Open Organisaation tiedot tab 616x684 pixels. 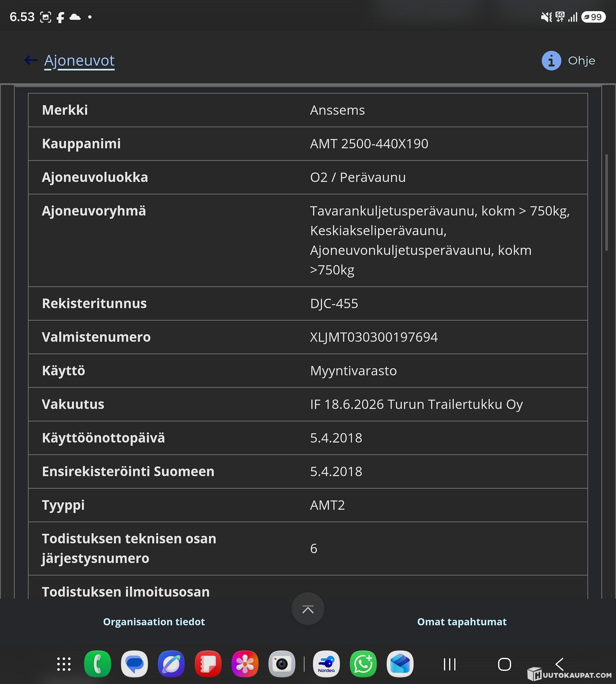coord(154,622)
